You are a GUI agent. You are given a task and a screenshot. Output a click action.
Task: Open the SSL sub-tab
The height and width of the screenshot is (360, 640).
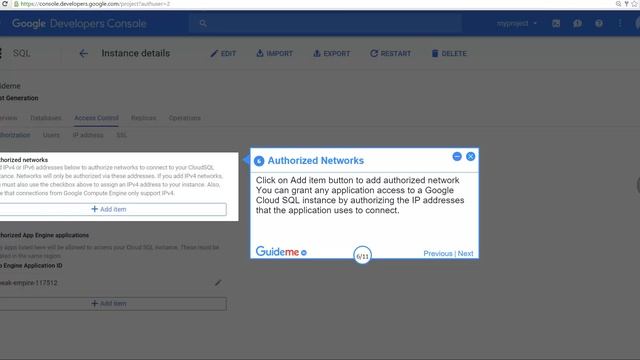(x=121, y=135)
